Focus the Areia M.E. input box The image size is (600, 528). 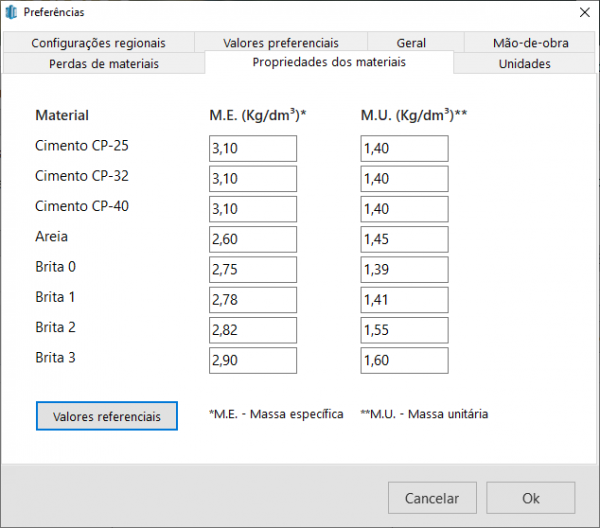(x=253, y=240)
